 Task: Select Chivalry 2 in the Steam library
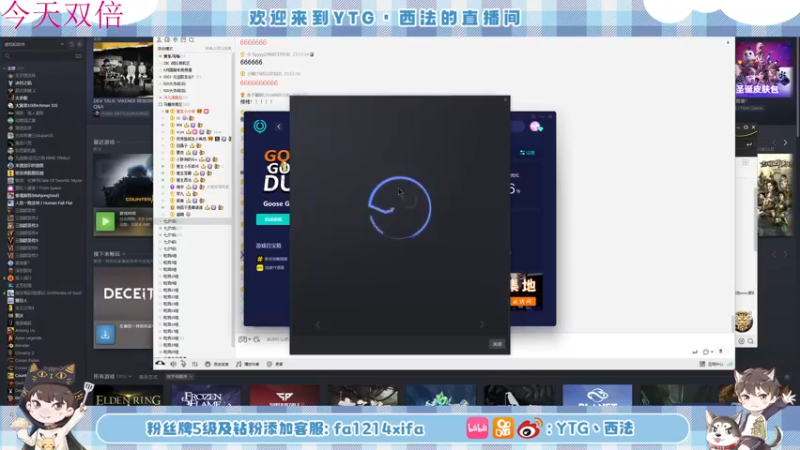[x=21, y=353]
